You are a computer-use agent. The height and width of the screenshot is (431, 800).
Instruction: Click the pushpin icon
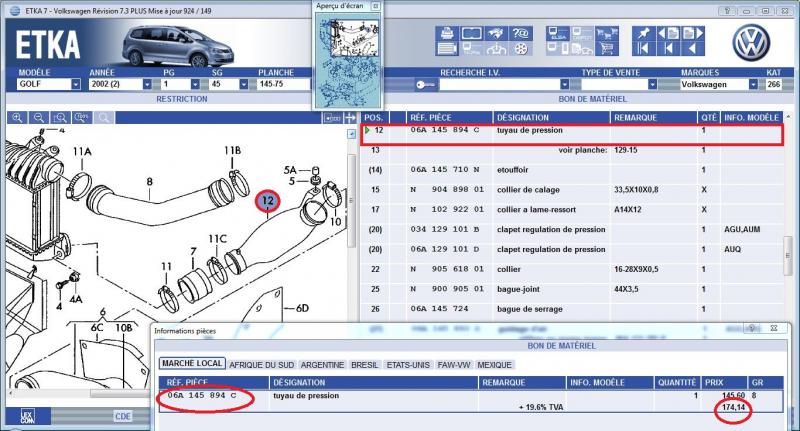(643, 34)
